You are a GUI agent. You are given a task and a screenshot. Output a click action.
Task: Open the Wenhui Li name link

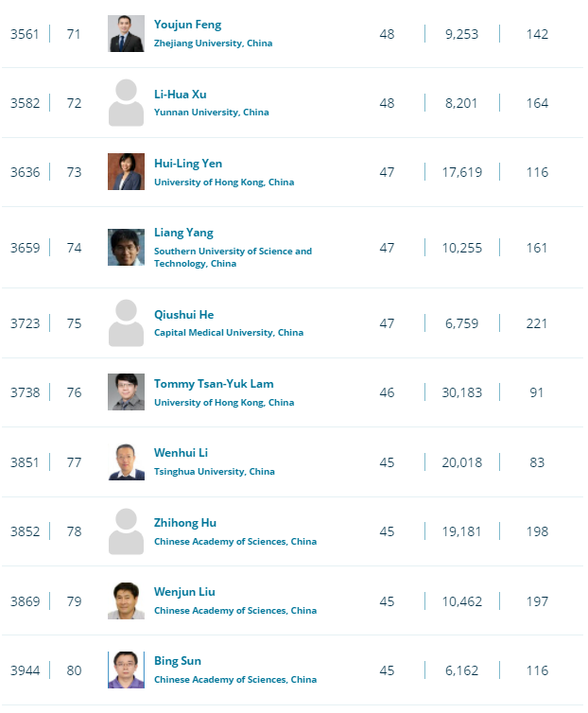click(181, 453)
